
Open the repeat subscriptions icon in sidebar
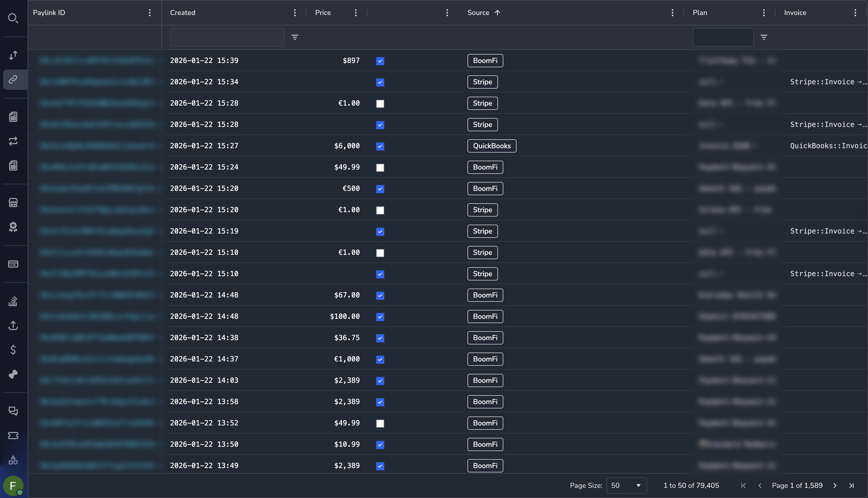coord(13,141)
